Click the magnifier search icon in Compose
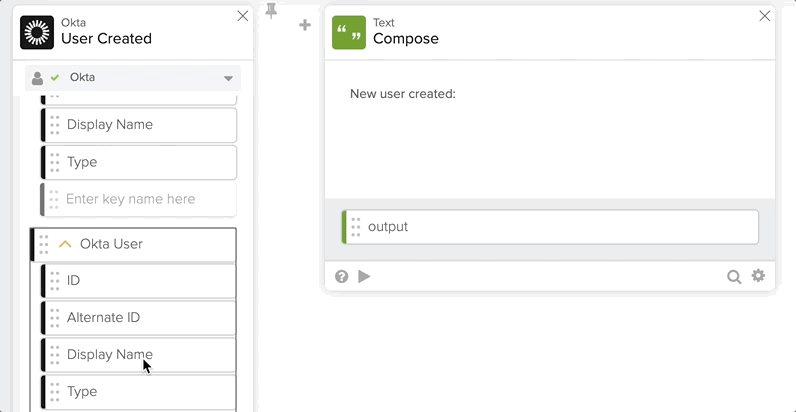 [734, 277]
